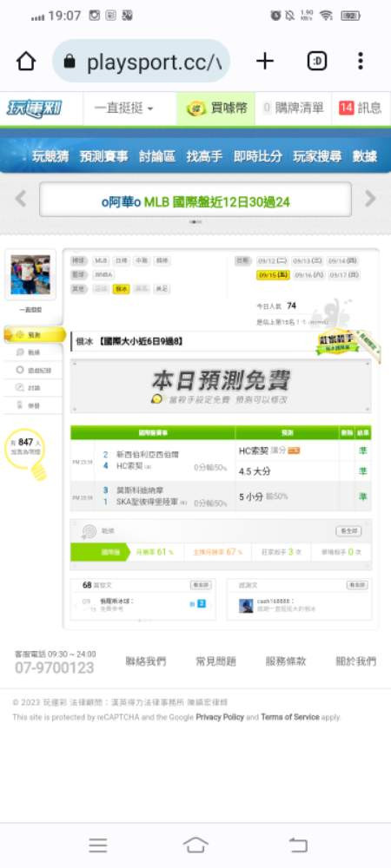Image resolution: width=391 pixels, height=868 pixels.
Task: Expand the 一直挺挺 account dropdown
Action: coord(123,108)
